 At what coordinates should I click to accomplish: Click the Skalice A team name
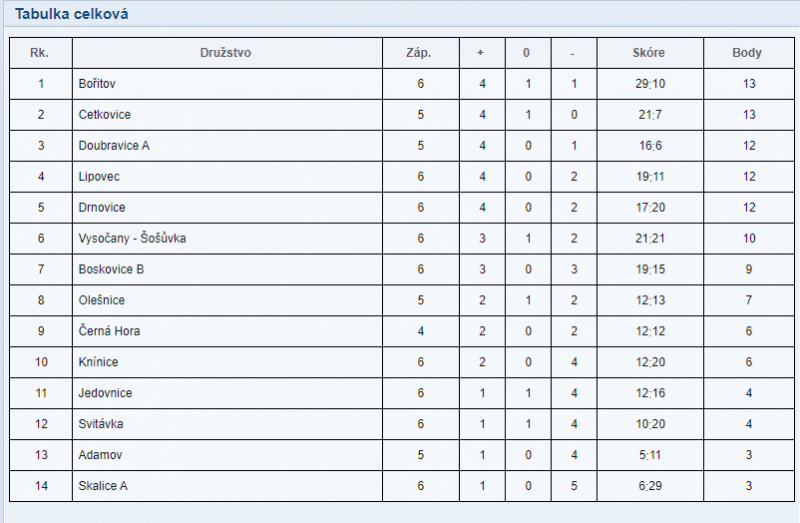pos(103,486)
